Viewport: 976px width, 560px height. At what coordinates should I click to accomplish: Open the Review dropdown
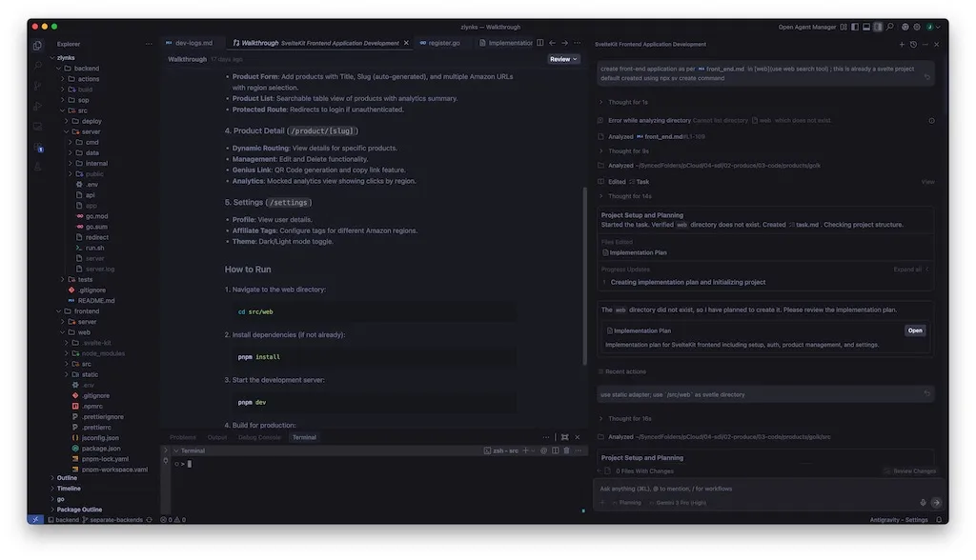click(x=563, y=59)
